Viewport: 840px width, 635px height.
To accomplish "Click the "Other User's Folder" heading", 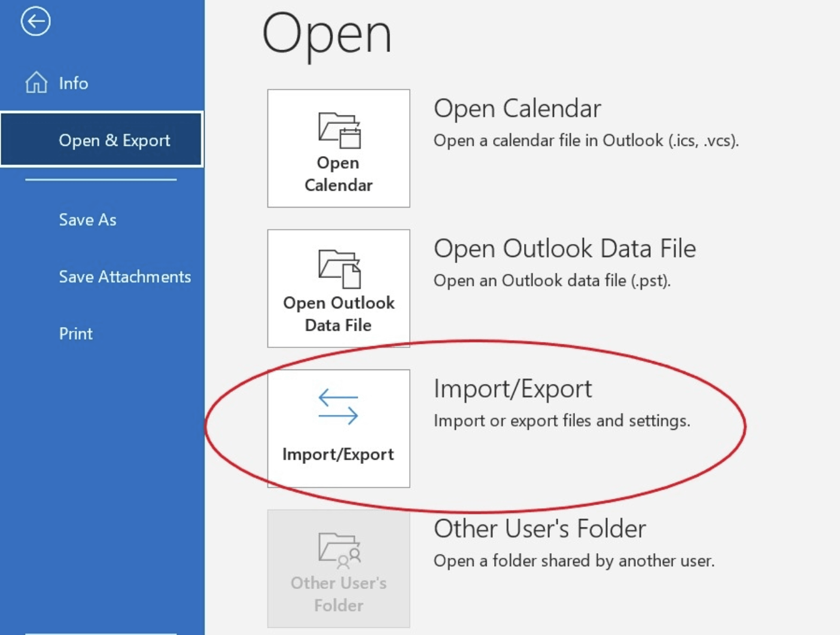I will click(x=540, y=529).
